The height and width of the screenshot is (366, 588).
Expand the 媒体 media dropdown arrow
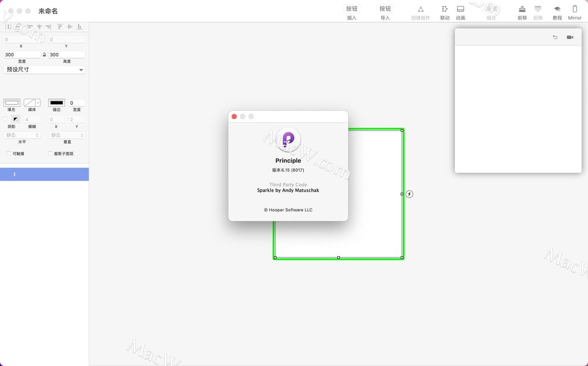tap(38, 103)
